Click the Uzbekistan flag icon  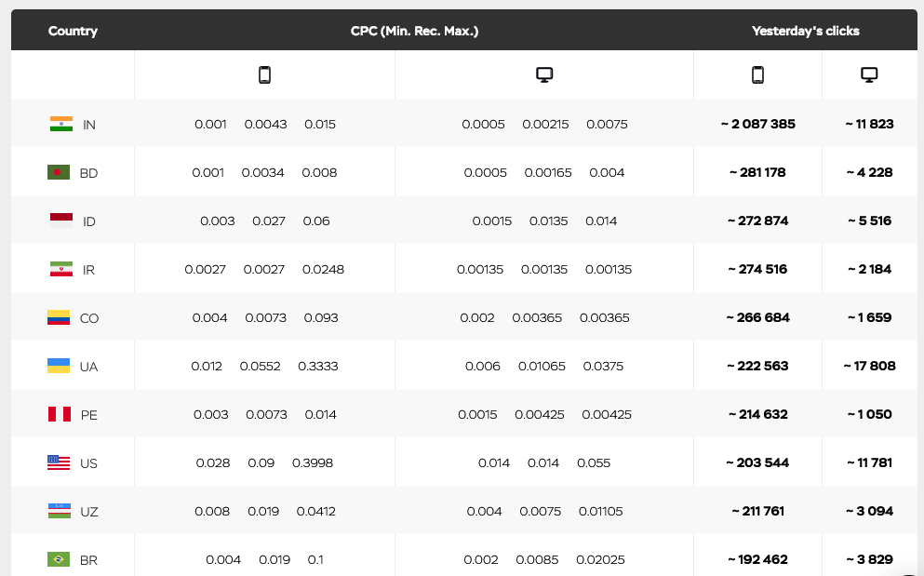click(60, 511)
